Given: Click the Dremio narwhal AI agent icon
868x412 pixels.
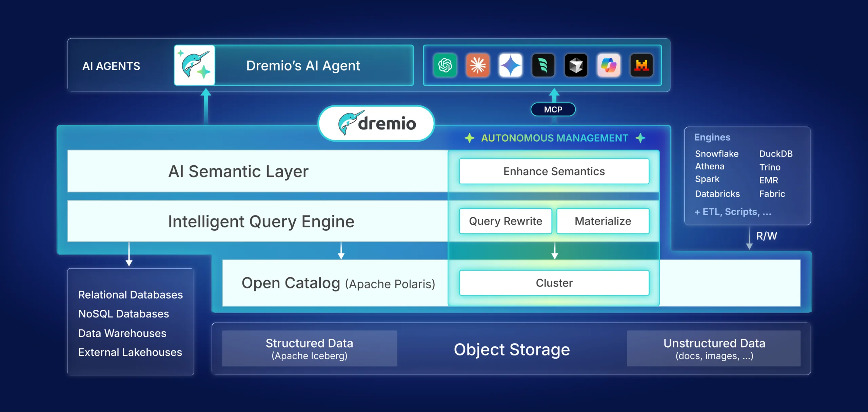Looking at the screenshot, I should coord(195,65).
